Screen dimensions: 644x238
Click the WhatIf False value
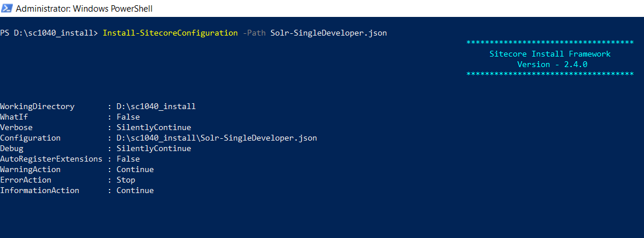pos(128,117)
